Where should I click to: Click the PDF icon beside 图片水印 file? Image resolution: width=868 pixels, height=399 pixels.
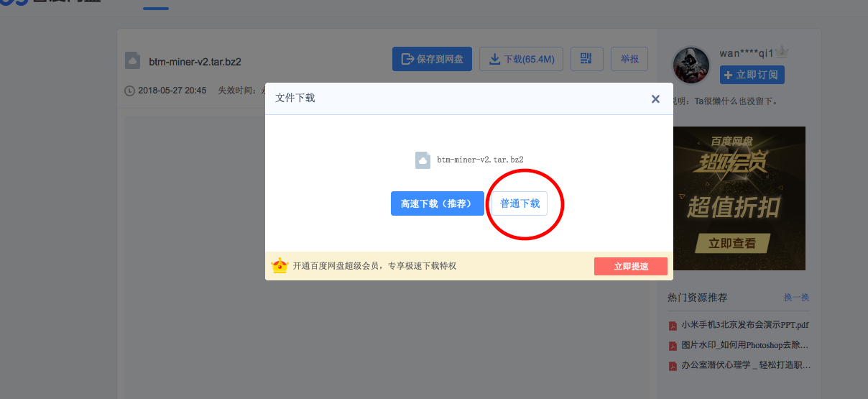click(673, 346)
